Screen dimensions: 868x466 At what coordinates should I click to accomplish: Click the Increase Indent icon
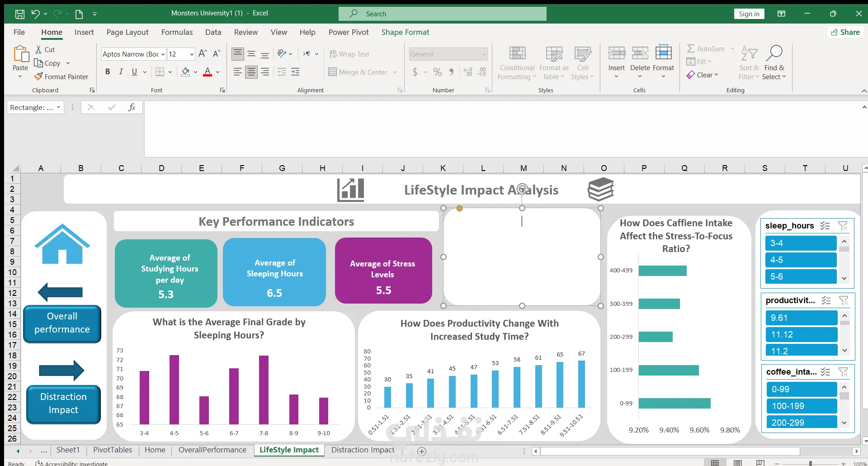coord(295,71)
